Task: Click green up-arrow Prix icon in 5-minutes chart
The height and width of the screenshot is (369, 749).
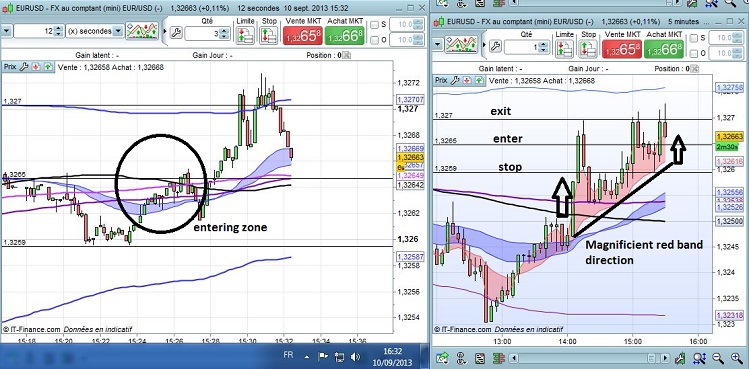Action: (480, 80)
